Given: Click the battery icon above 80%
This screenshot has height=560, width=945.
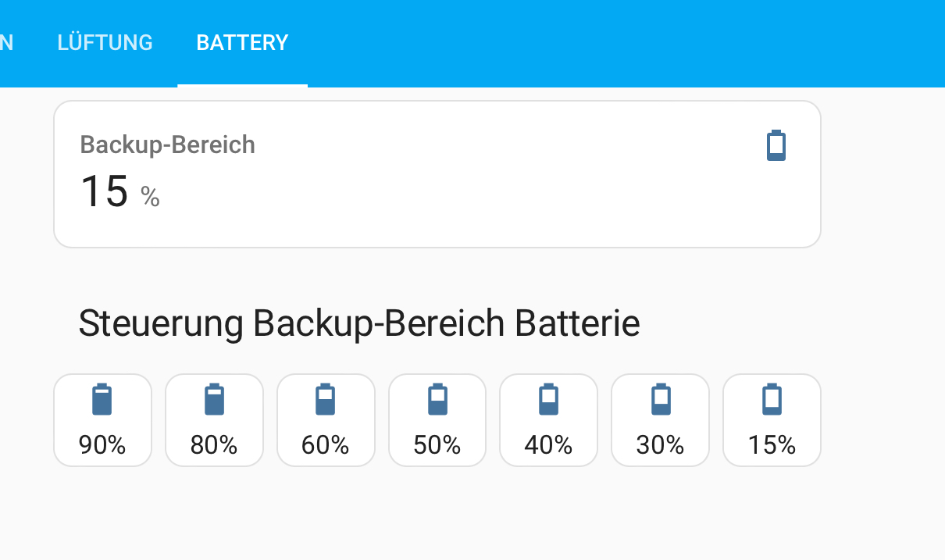Looking at the screenshot, I should click(214, 399).
